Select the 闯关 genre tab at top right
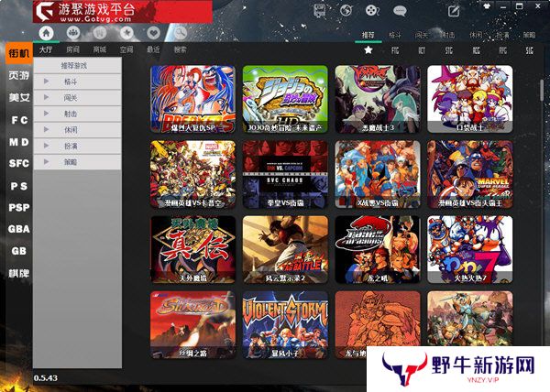The image size is (550, 392). coord(422,35)
